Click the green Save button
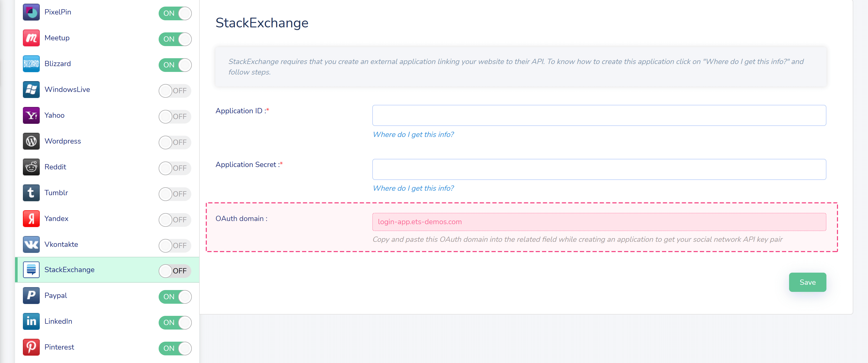The image size is (868, 363). pyautogui.click(x=807, y=282)
